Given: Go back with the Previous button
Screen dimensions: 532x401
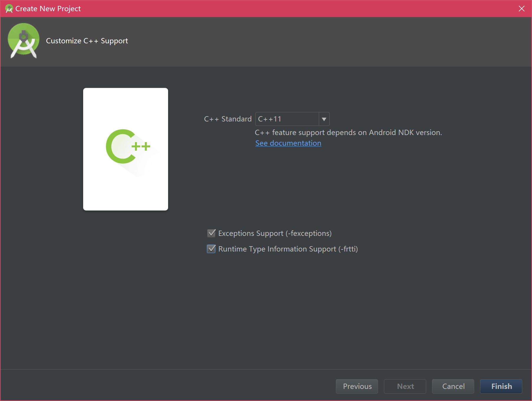Looking at the screenshot, I should (357, 386).
